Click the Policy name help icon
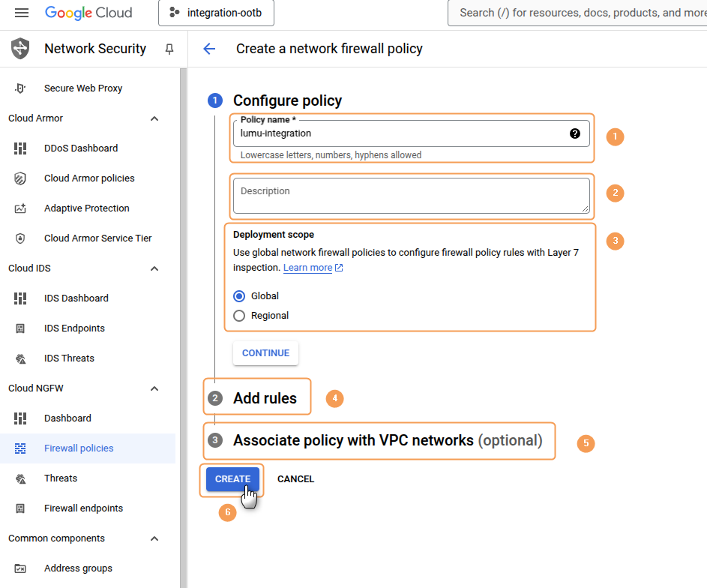Image resolution: width=707 pixels, height=588 pixels. tap(575, 133)
